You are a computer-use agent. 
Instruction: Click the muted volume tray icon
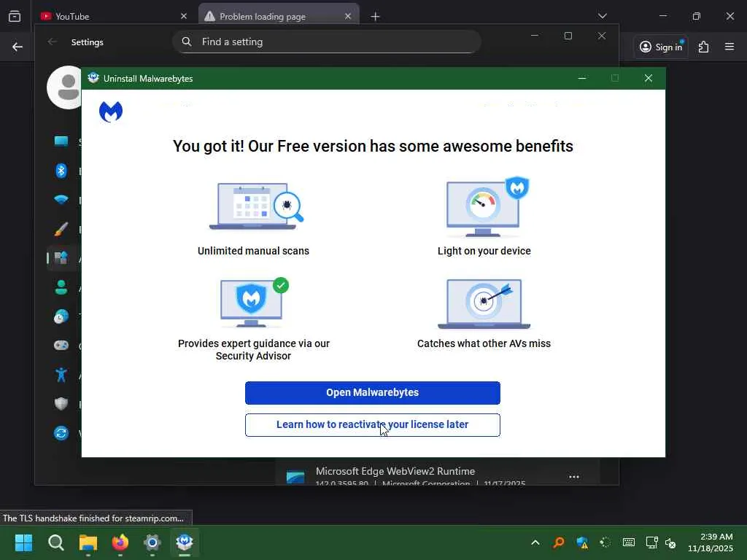(x=671, y=542)
